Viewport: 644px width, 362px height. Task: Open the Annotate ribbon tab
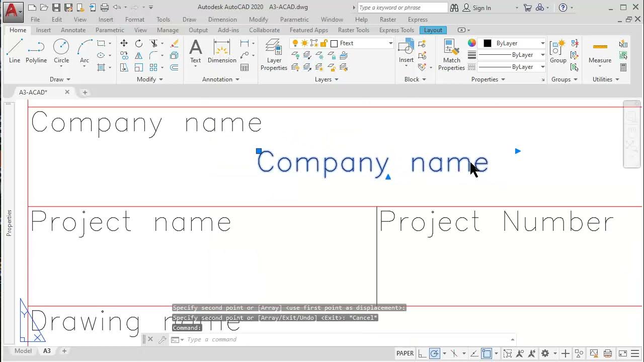[73, 30]
